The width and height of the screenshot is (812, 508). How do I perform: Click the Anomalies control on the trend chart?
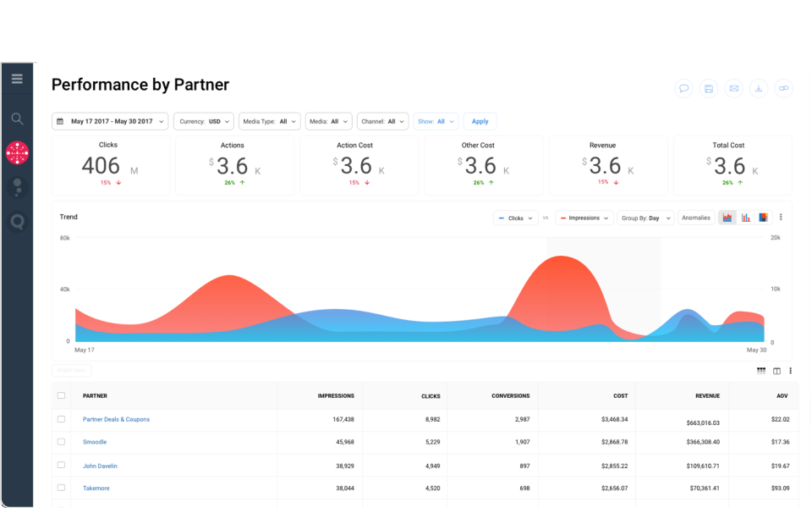695,218
